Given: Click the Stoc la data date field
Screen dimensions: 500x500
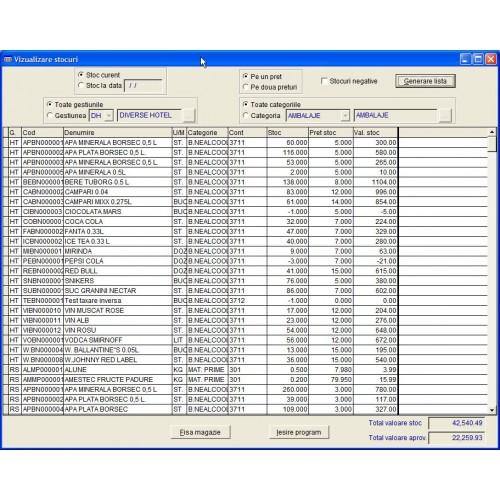Looking at the screenshot, I should [143, 86].
